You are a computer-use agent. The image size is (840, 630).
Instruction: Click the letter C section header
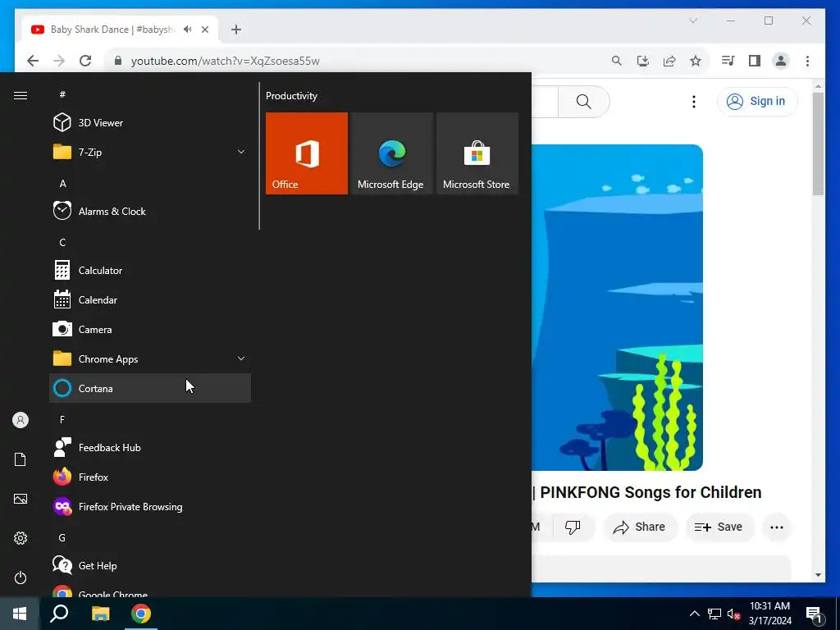click(62, 243)
